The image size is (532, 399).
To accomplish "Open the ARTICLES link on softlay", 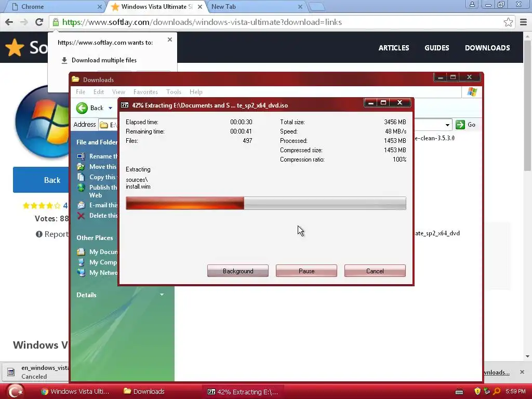I will [x=394, y=48].
